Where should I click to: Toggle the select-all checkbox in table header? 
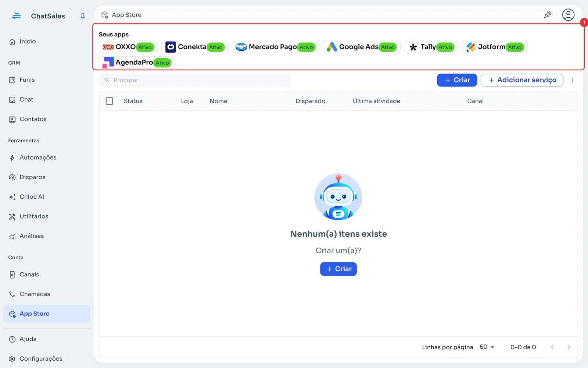pyautogui.click(x=110, y=101)
